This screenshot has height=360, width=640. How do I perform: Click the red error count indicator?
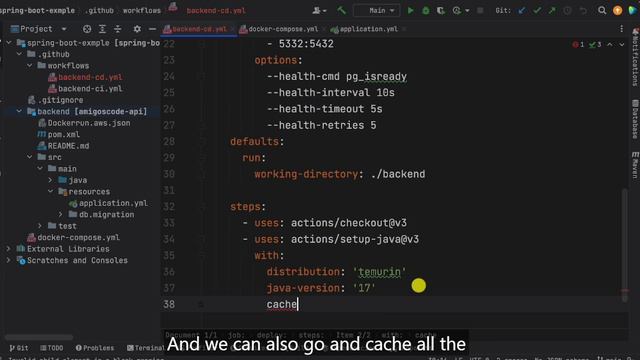click(578, 44)
